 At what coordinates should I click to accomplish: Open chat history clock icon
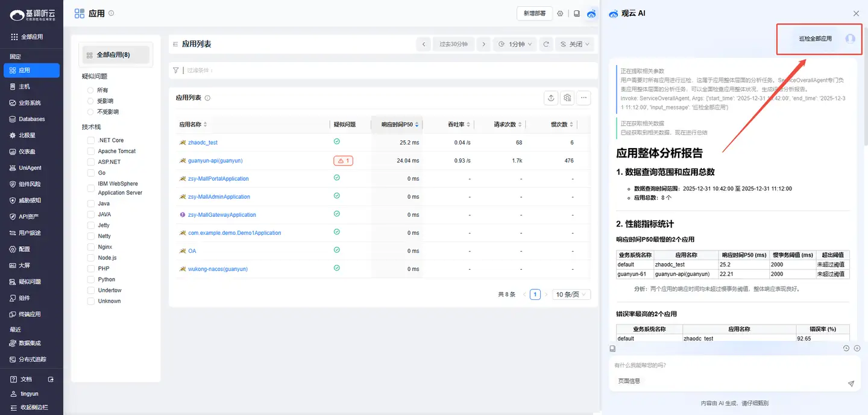pyautogui.click(x=846, y=348)
